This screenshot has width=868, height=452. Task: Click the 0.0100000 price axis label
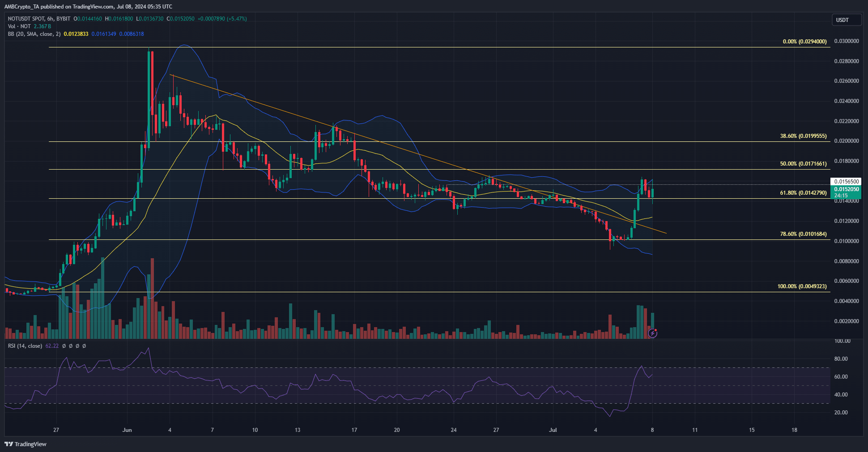[847, 241]
